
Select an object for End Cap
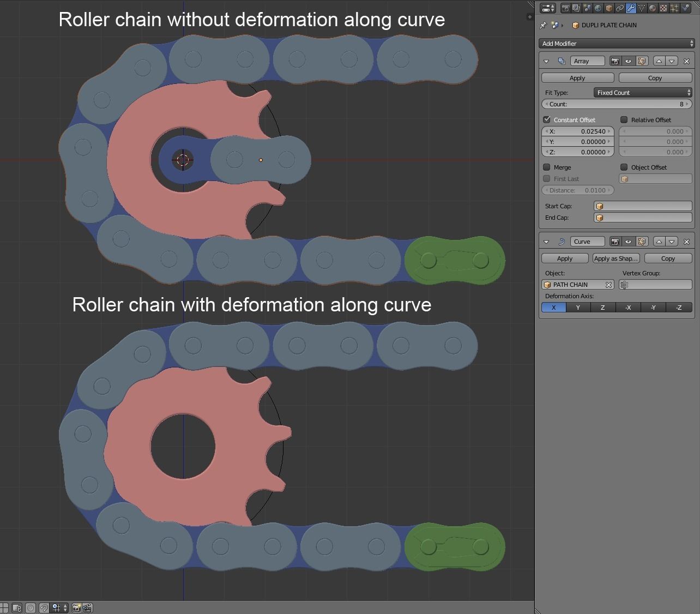tap(643, 218)
